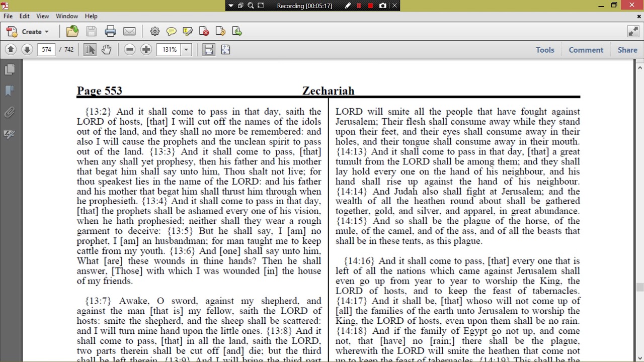Expand the recording toolbar dropdown arrow
The width and height of the screenshot is (644, 362).
(x=231, y=6)
